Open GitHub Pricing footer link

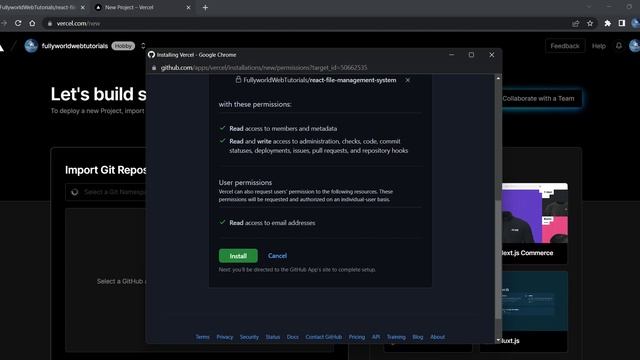coord(357,337)
